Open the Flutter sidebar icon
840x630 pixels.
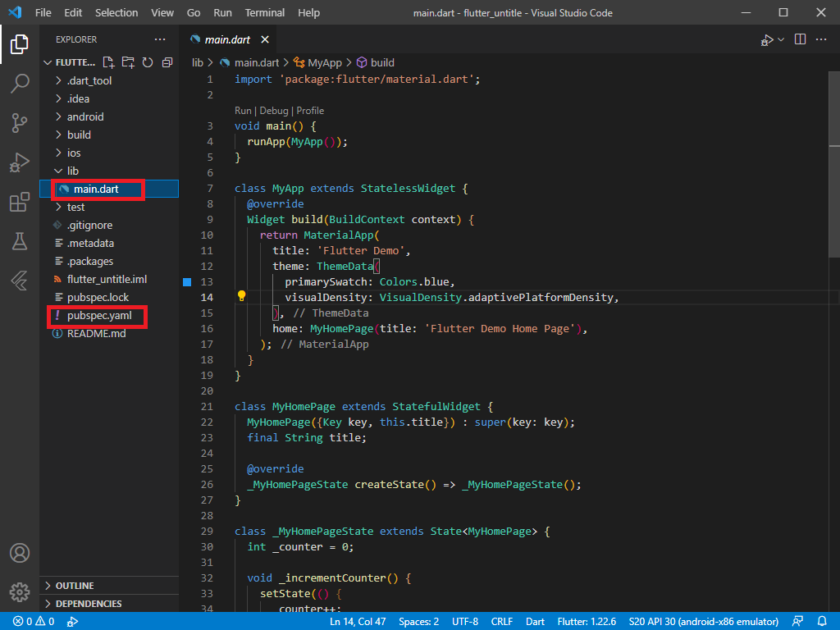click(x=20, y=281)
